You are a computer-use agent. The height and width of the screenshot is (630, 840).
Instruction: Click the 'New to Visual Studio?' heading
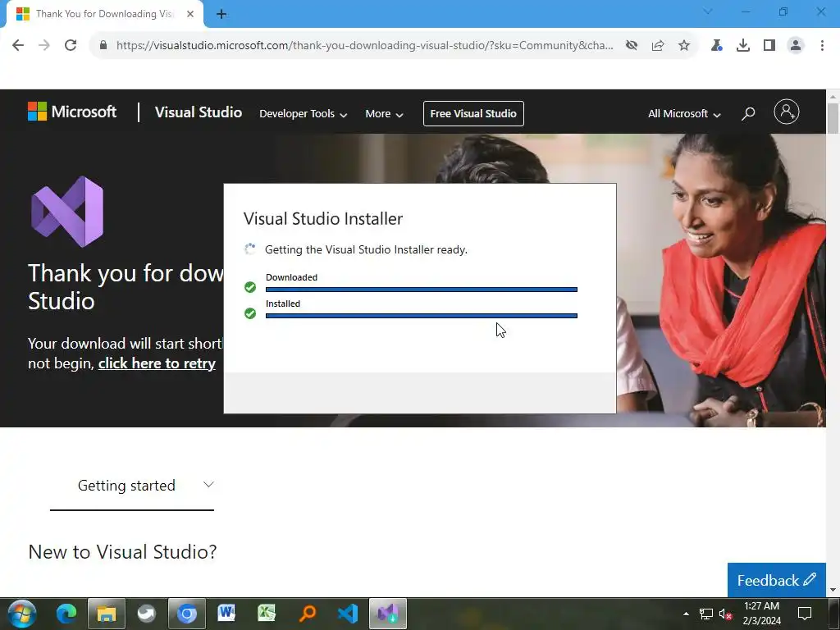click(123, 552)
